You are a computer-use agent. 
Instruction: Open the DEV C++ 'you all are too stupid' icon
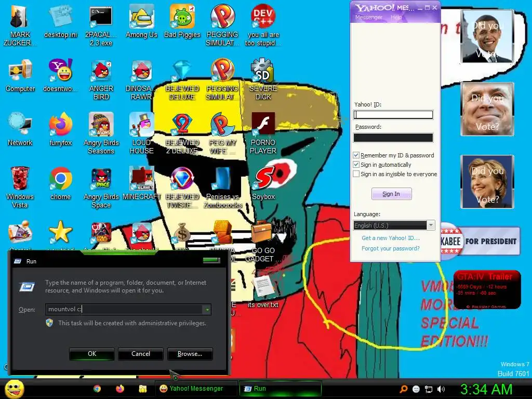(x=263, y=25)
